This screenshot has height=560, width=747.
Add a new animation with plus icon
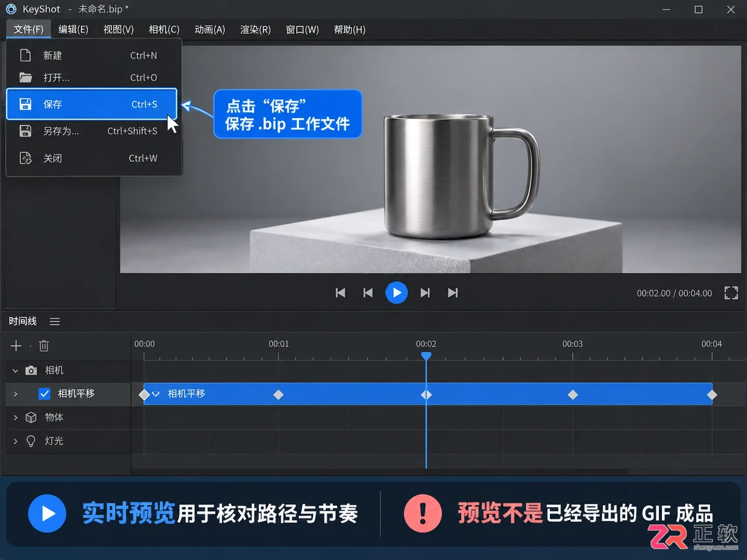(16, 346)
